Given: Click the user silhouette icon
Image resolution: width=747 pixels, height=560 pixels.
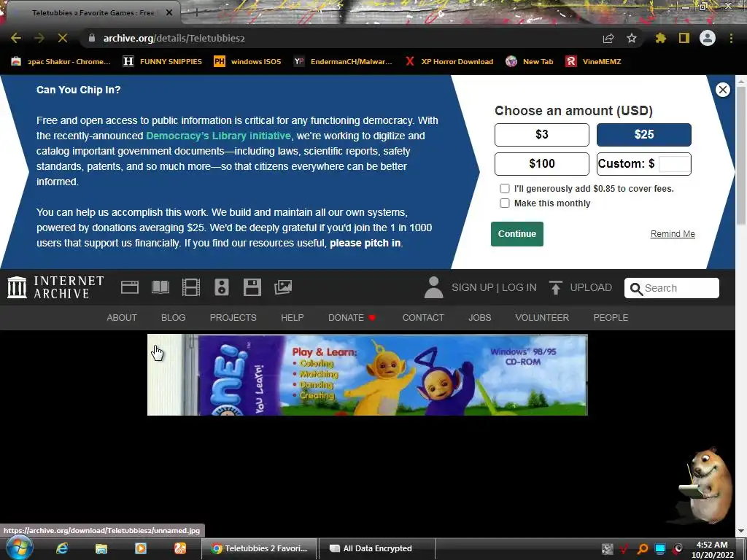Looking at the screenshot, I should coord(433,287).
